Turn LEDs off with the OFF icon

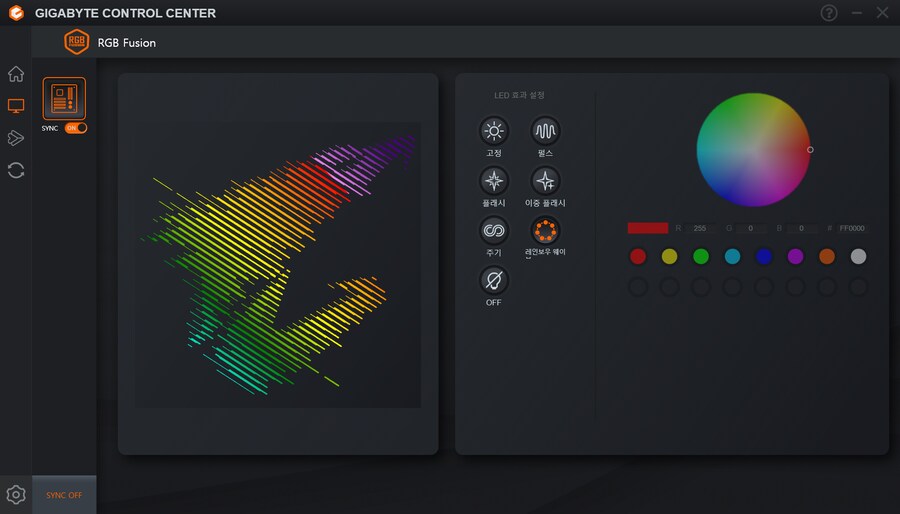494,281
